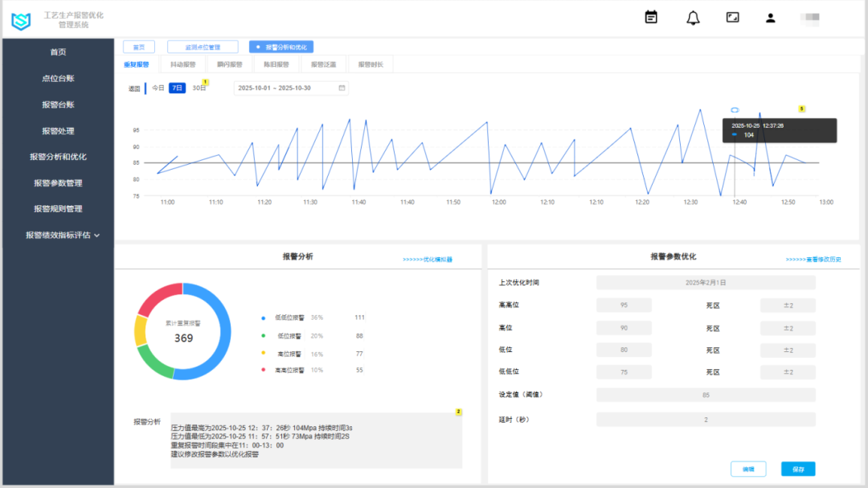Open the user profile icon
Image resolution: width=868 pixels, height=488 pixels.
click(770, 17)
